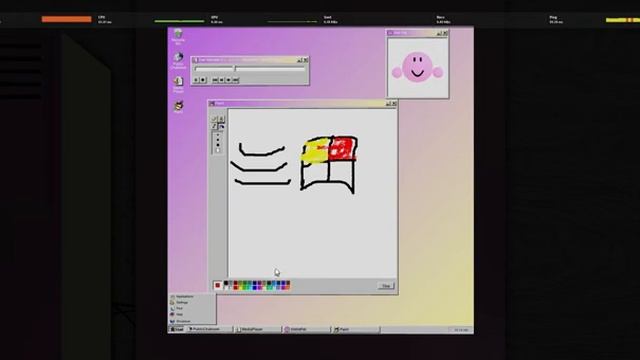Switch to Paint on the taskbar
Image resolution: width=640 pixels, height=360 pixels.
point(356,329)
